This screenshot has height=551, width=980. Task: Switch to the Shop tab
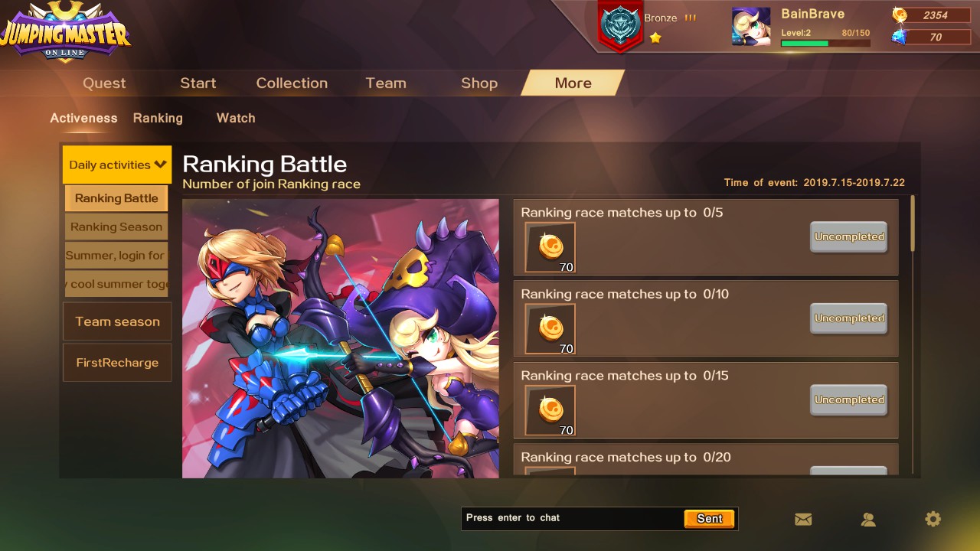pyautogui.click(x=479, y=83)
